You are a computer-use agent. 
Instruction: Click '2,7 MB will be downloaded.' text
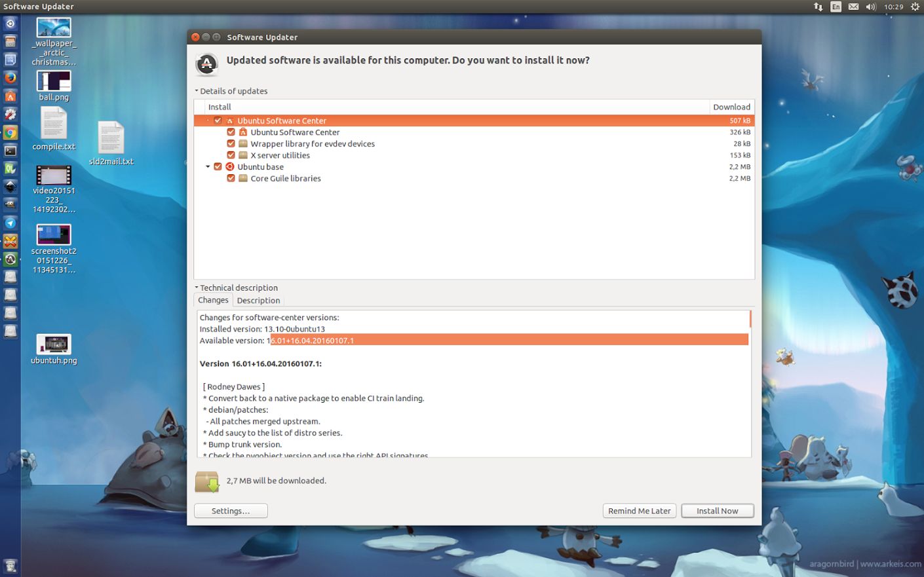point(276,481)
